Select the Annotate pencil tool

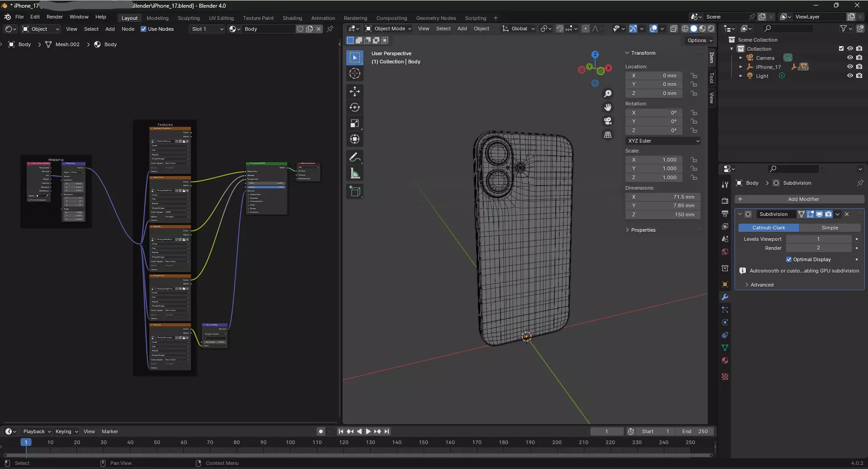[355, 158]
